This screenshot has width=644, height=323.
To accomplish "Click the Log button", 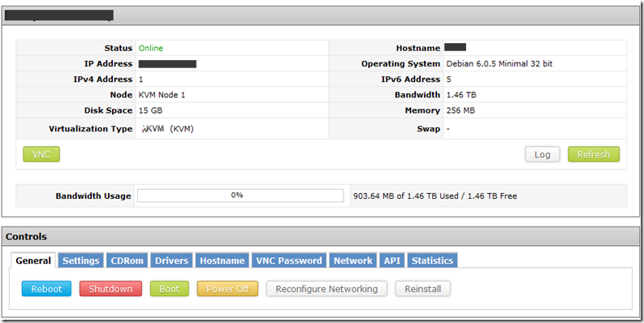I will point(542,154).
